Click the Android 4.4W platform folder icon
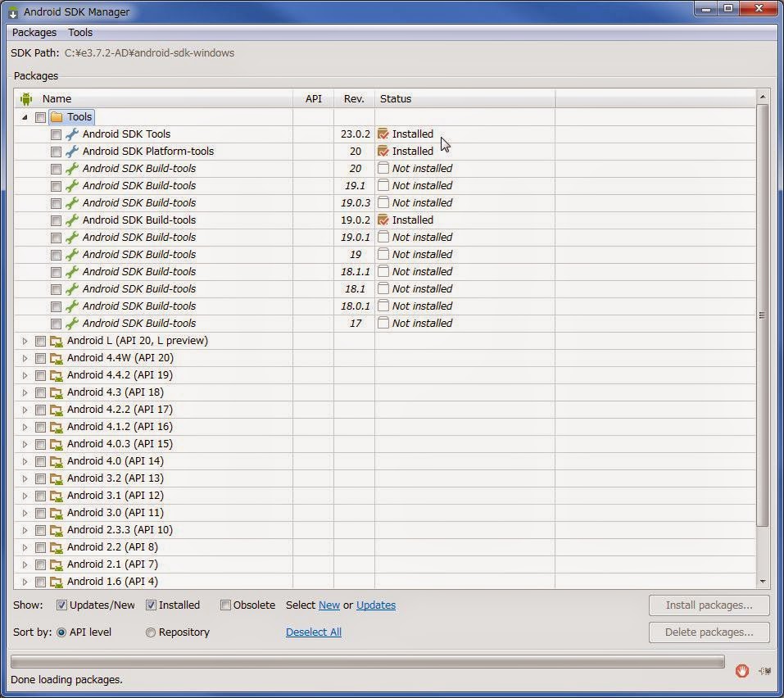 (57, 359)
